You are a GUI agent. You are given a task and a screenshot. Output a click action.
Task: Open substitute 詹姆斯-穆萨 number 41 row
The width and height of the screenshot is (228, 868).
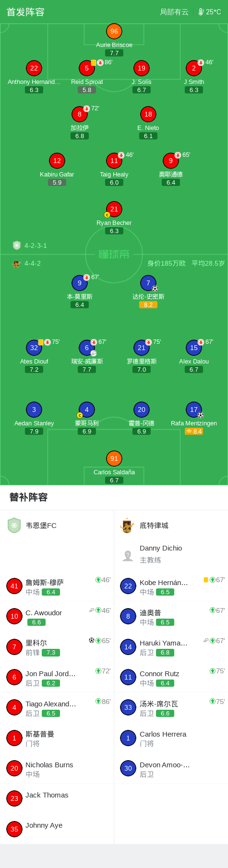pos(57,586)
